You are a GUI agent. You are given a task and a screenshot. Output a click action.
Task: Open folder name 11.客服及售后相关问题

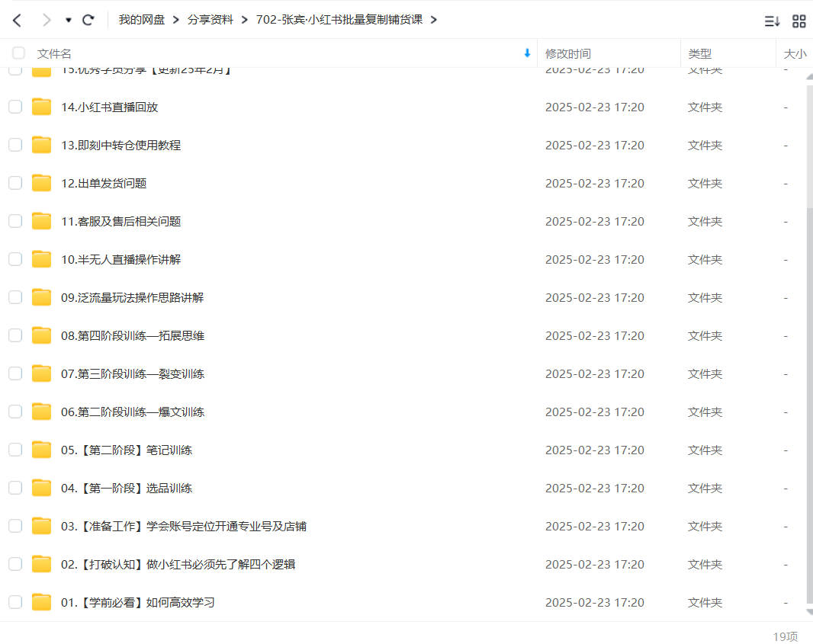pos(121,222)
